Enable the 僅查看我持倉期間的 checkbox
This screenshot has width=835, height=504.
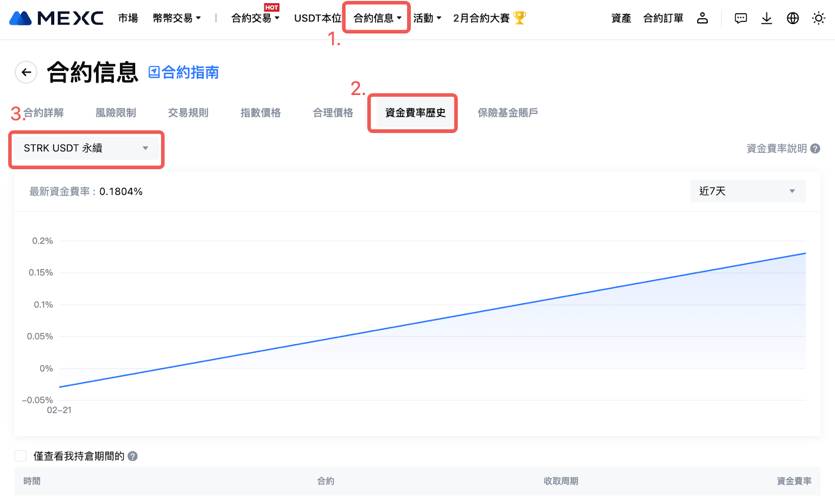click(20, 456)
